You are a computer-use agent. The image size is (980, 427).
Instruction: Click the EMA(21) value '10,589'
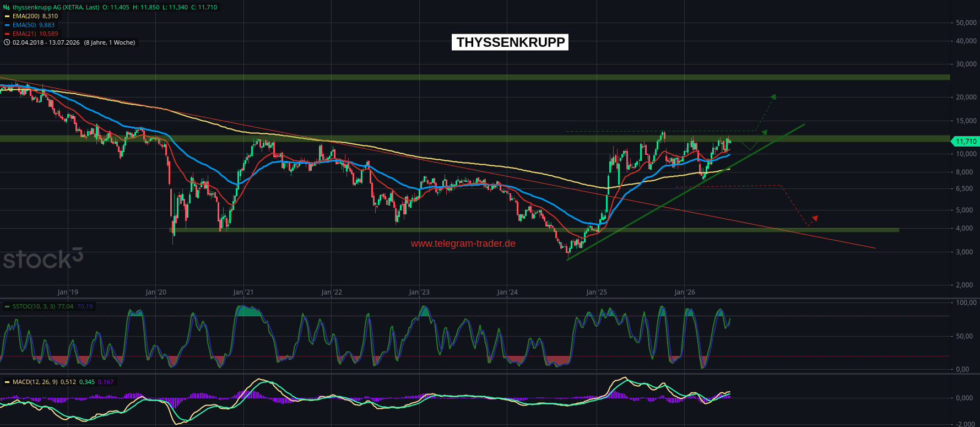(48, 34)
